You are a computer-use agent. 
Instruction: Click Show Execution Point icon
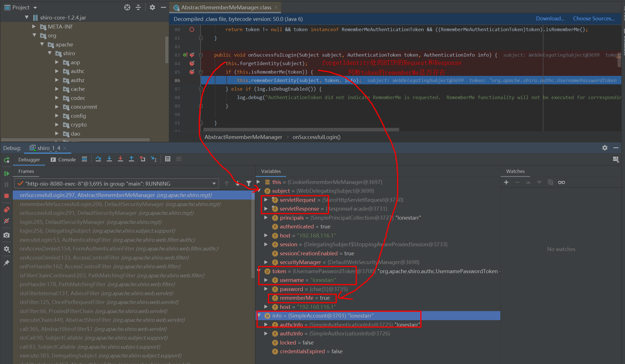coord(84,159)
